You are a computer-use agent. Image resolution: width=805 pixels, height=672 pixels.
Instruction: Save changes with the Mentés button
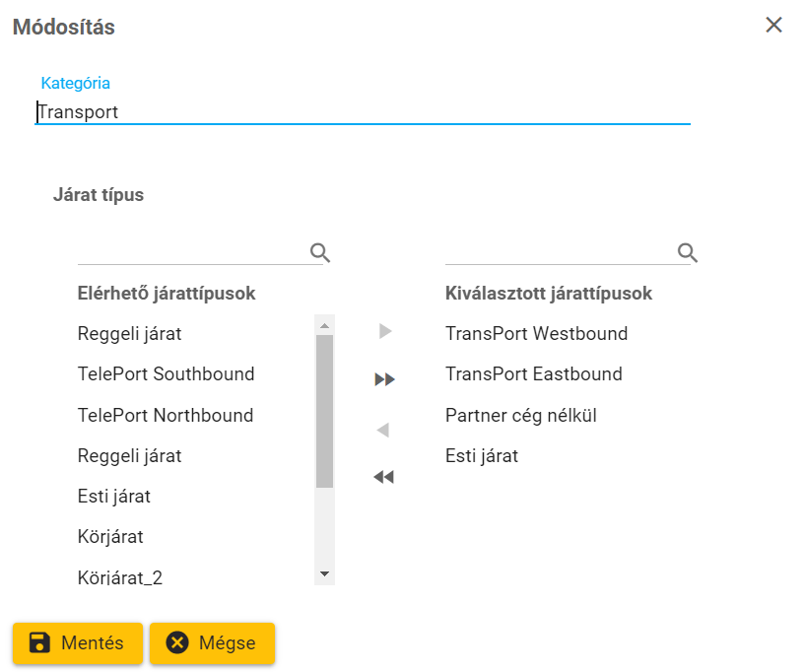(x=78, y=643)
